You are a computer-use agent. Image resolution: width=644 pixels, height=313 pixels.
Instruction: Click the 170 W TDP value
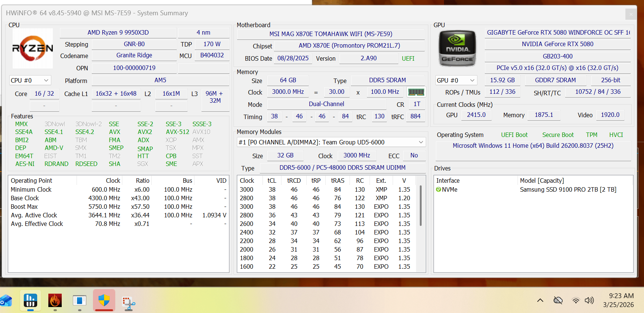[212, 44]
